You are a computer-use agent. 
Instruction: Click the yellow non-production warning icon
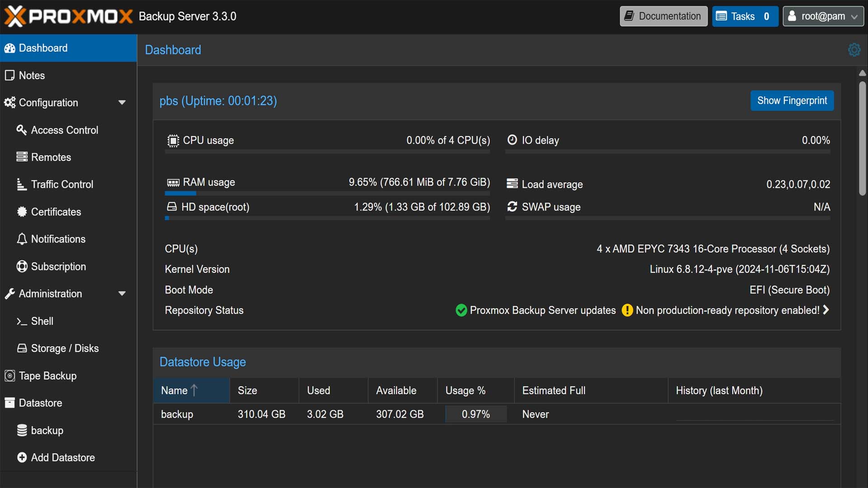(627, 310)
